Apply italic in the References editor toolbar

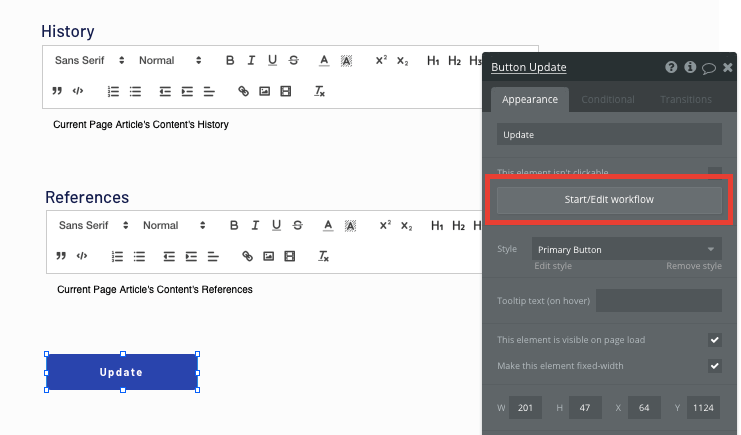255,226
